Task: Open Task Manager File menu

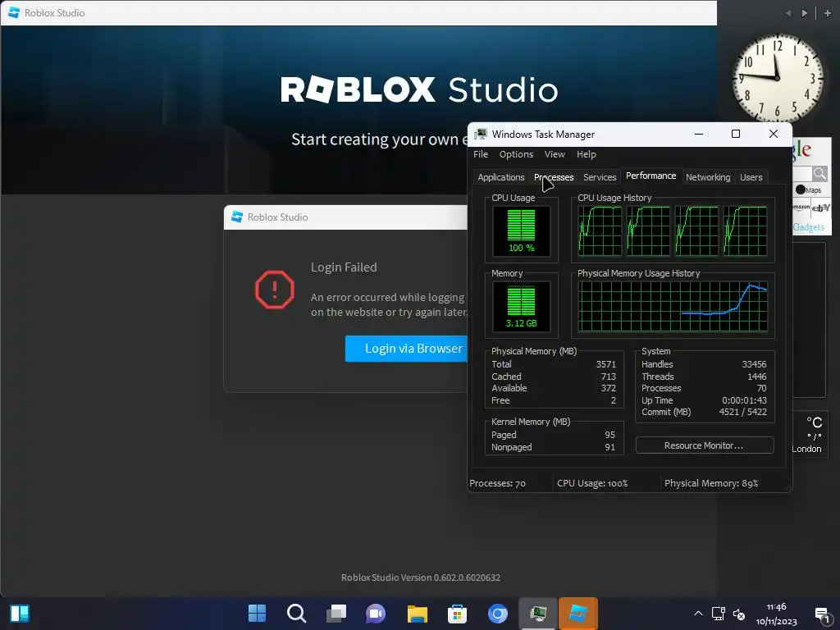Action: tap(481, 154)
